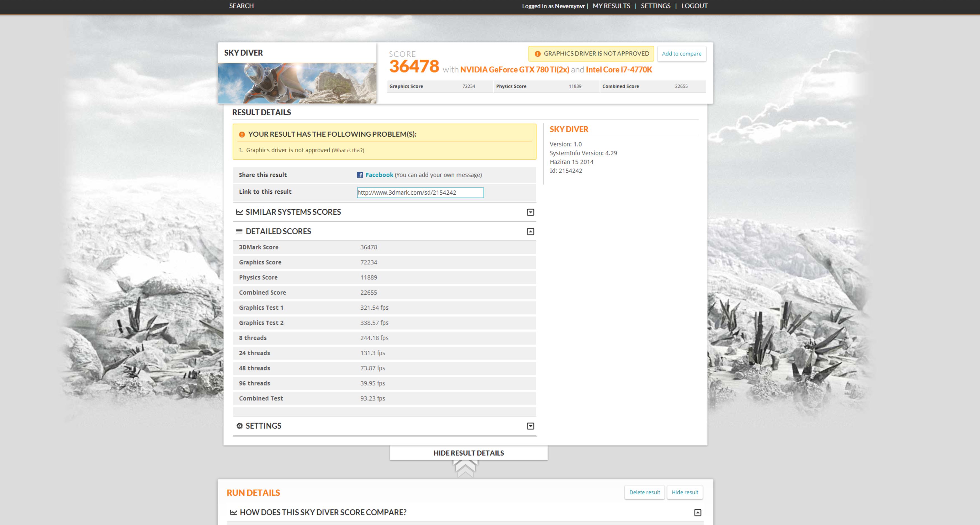Image resolution: width=980 pixels, height=525 pixels.
Task: Click Add to compare button
Action: [681, 54]
